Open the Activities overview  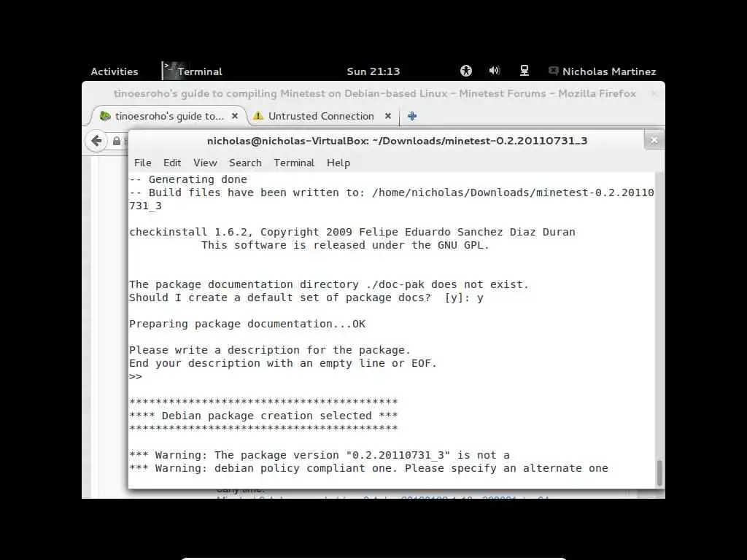pyautogui.click(x=115, y=71)
